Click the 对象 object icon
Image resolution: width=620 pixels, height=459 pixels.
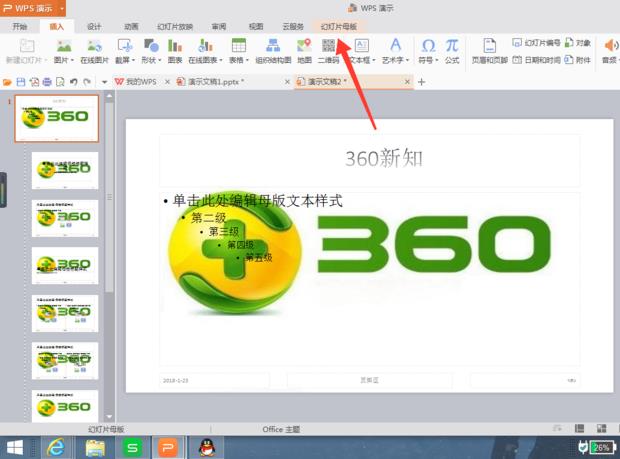point(569,42)
